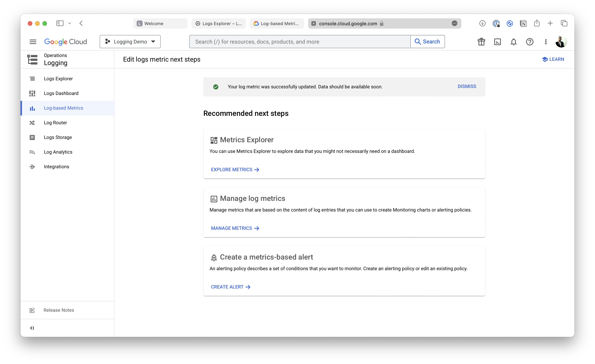Click the user account avatar

pos(561,42)
